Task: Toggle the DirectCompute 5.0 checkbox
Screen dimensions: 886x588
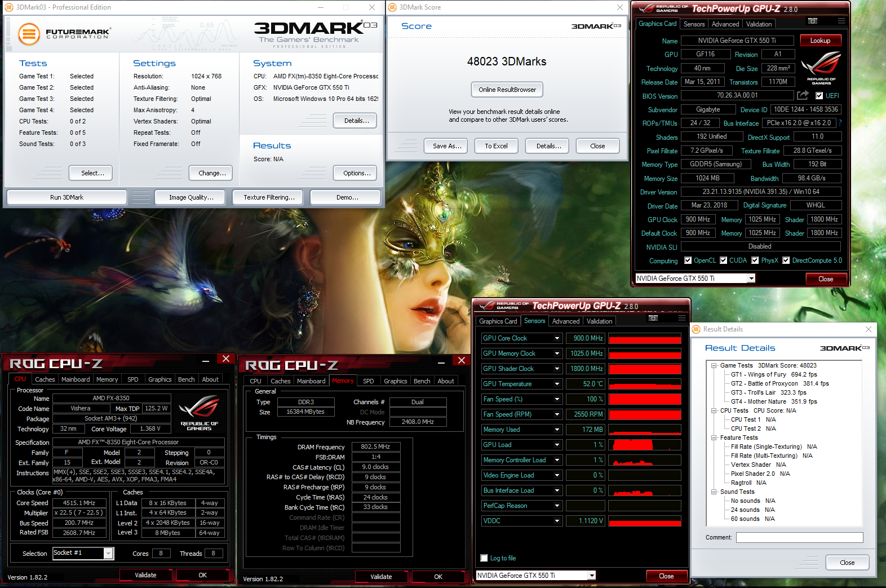Action: [x=786, y=260]
